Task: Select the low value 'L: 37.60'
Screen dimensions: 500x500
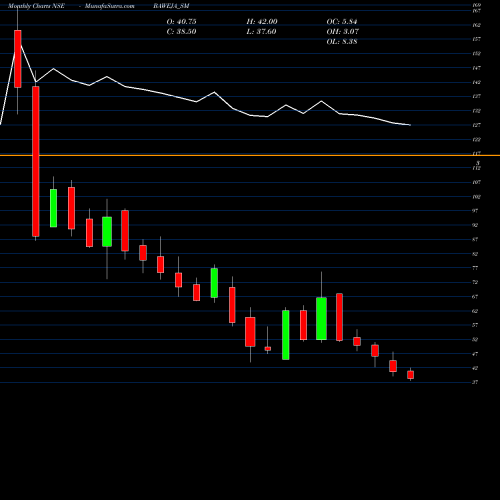Action: 262,32
